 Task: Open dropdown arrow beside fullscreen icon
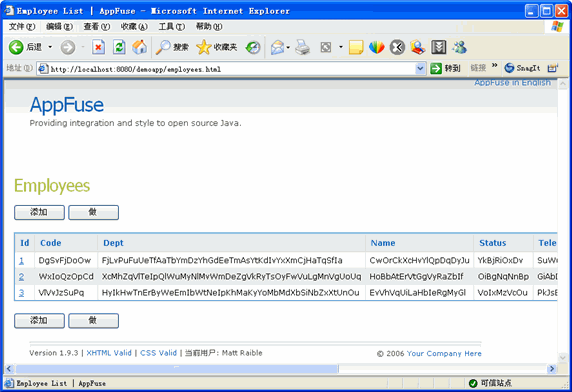click(x=341, y=47)
